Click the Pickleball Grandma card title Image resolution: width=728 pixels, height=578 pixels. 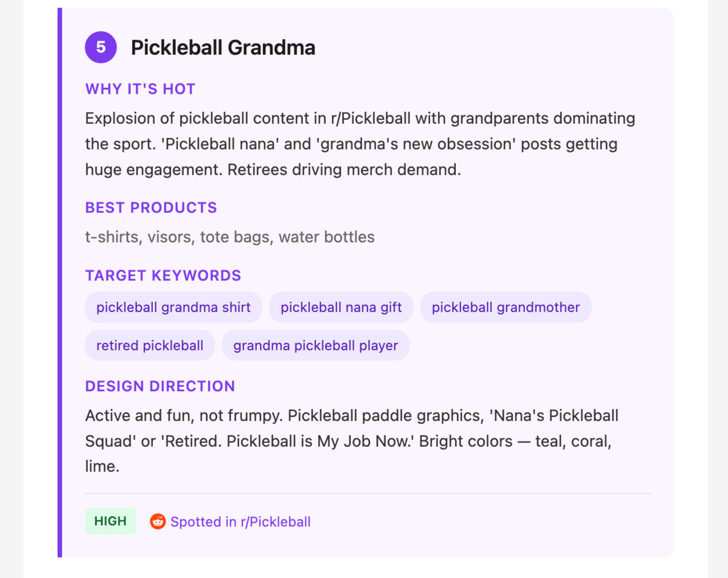coord(223,48)
